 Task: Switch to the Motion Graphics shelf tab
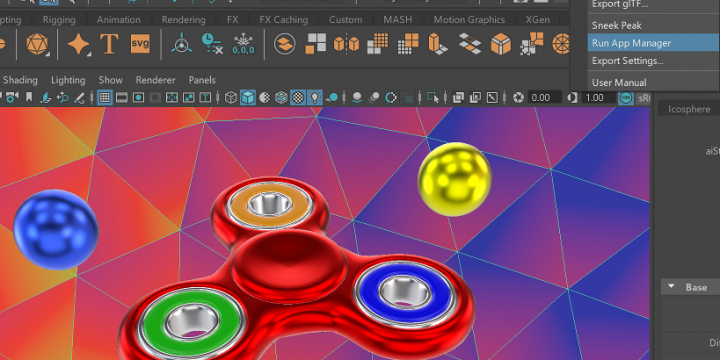[469, 20]
